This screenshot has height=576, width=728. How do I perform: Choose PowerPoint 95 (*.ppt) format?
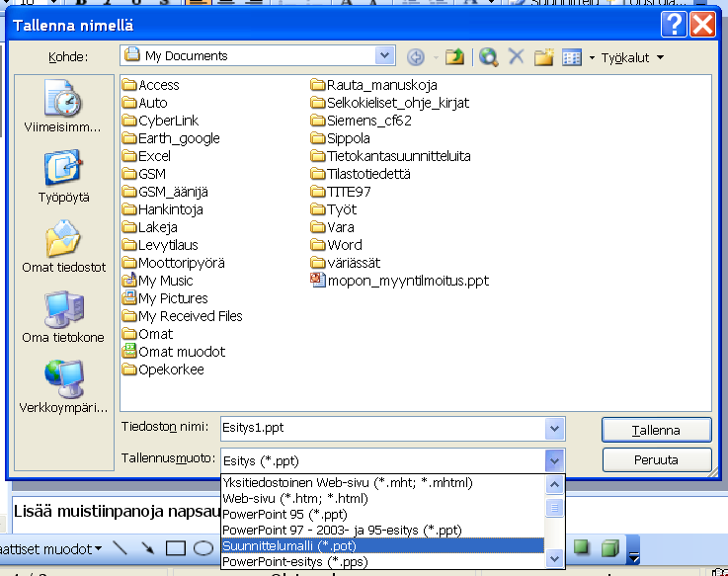pos(382,514)
